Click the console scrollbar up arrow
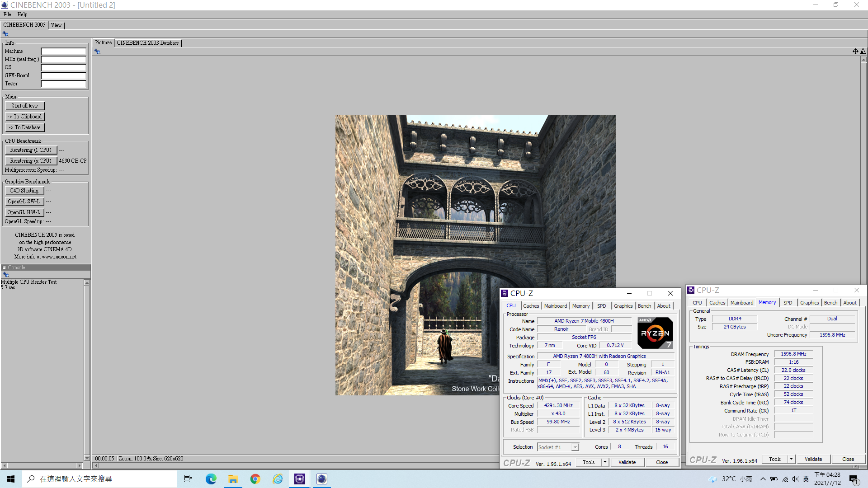This screenshot has width=868, height=488. pyautogui.click(x=87, y=282)
